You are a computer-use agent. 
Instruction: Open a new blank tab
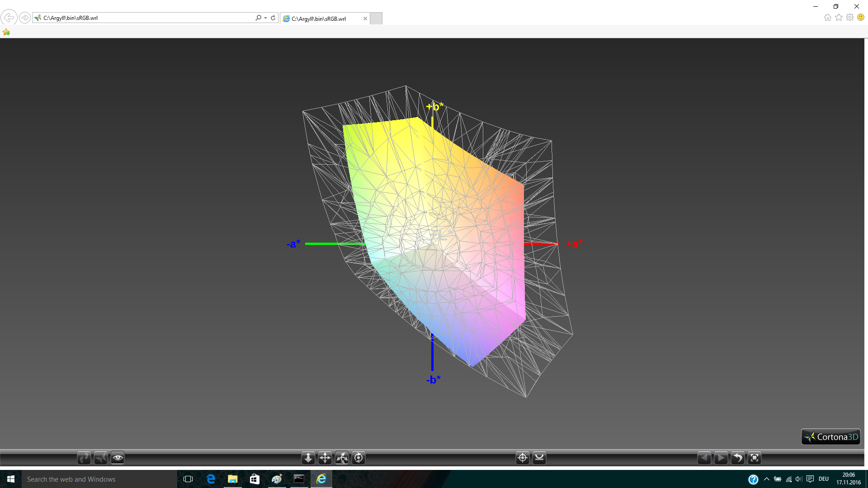click(376, 19)
